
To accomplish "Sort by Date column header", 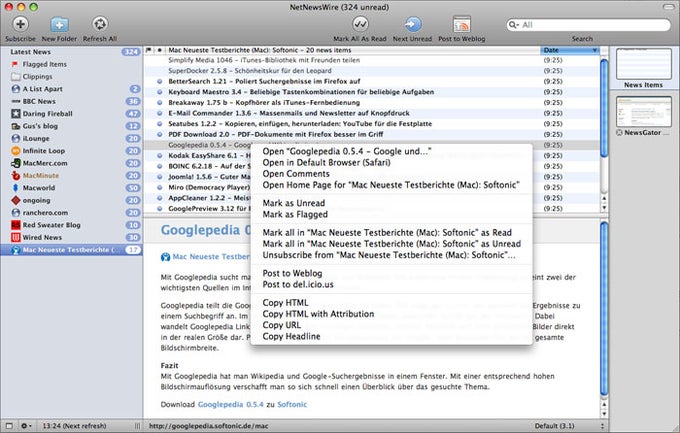I will point(569,50).
